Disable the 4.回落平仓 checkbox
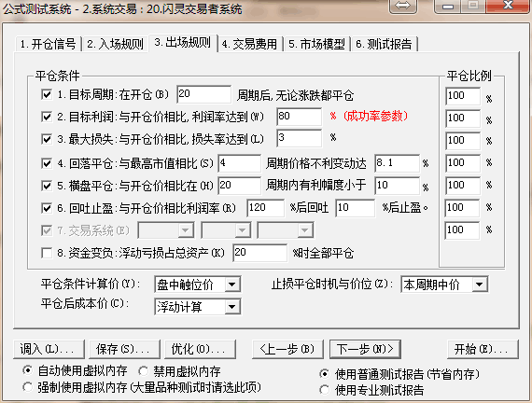 pos(47,163)
